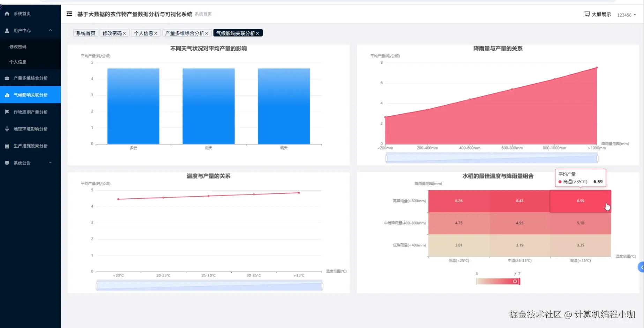
Task: Close the 产量多维综合分析 tab
Action: click(x=207, y=33)
